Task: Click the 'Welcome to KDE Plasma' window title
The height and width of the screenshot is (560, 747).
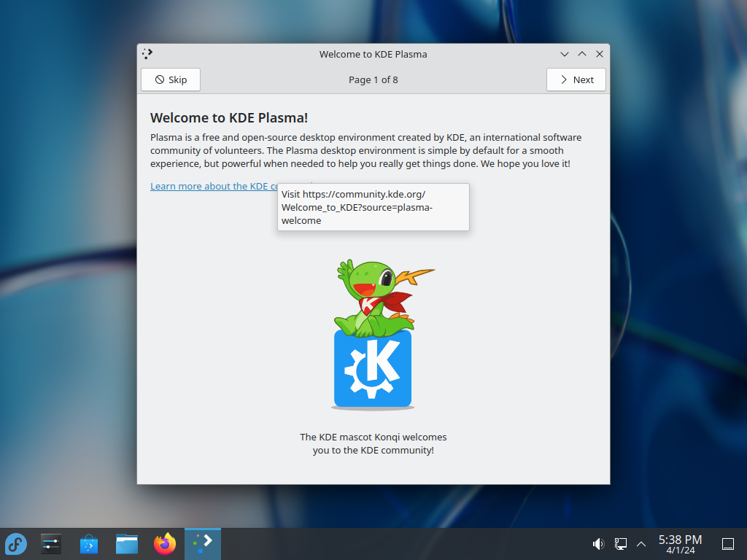Action: coord(373,54)
